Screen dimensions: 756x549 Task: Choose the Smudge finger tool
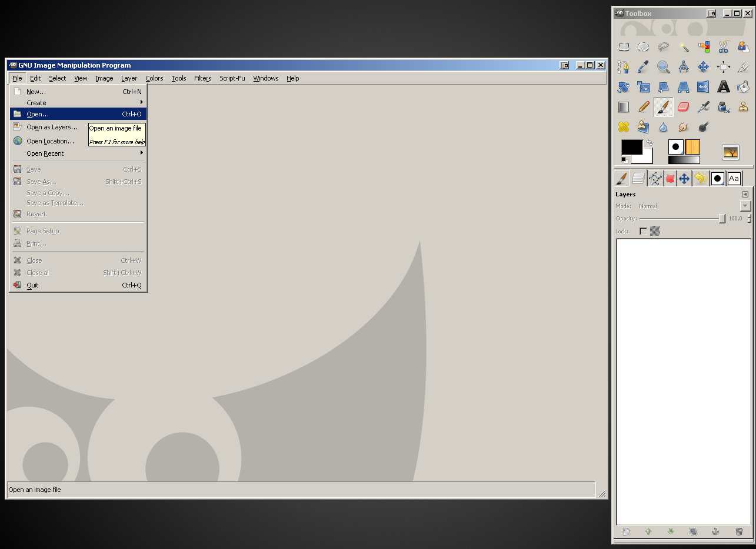click(x=684, y=127)
